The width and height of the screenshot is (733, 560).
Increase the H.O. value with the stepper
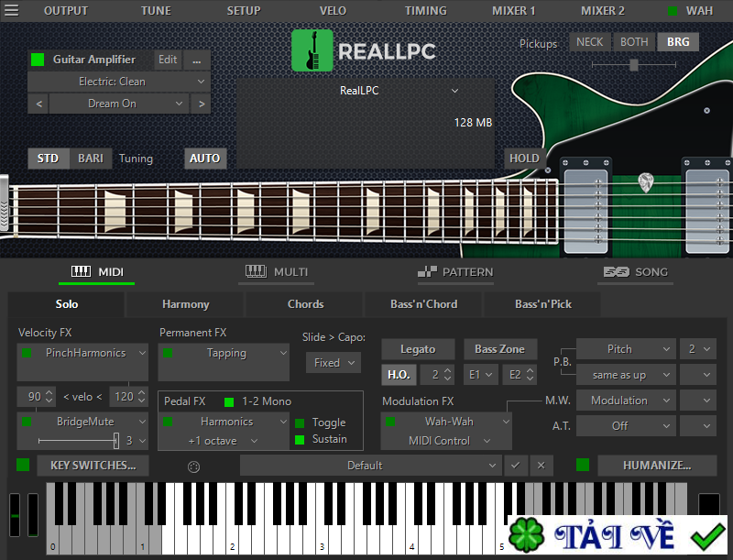click(x=446, y=372)
